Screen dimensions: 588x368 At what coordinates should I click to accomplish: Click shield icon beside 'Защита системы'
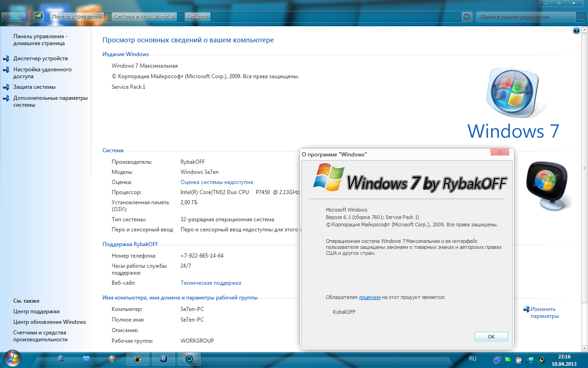coord(6,87)
